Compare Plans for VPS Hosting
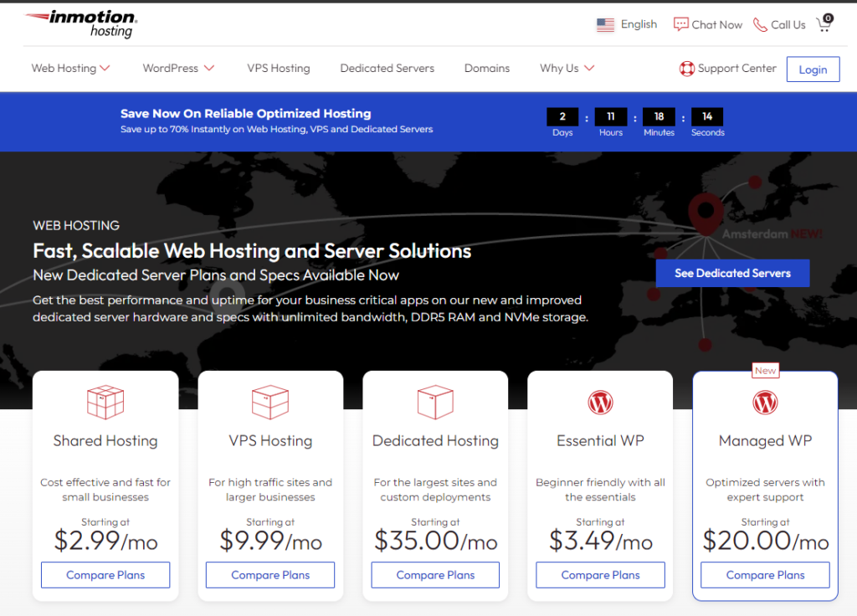This screenshot has height=616, width=857. click(x=270, y=575)
